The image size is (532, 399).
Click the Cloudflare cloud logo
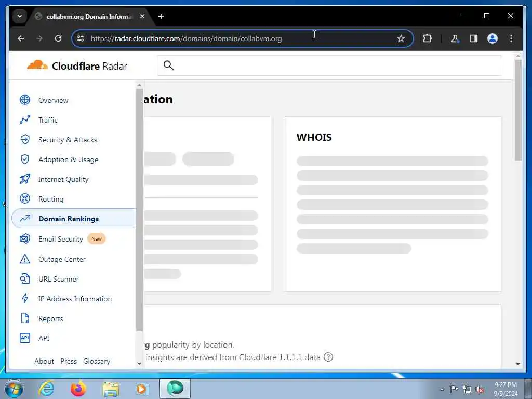(x=37, y=65)
